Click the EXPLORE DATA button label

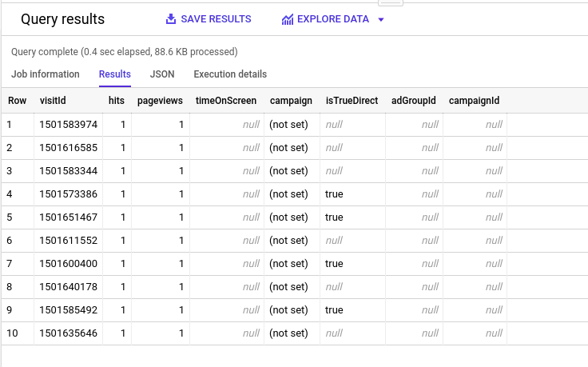pos(333,19)
